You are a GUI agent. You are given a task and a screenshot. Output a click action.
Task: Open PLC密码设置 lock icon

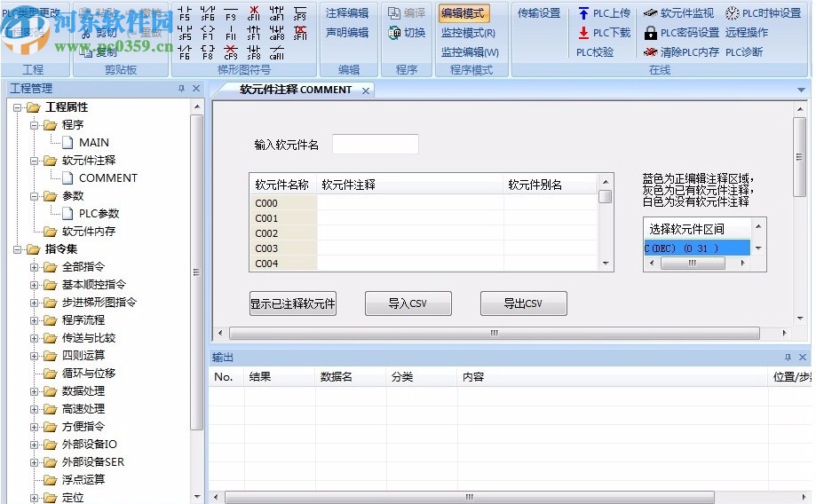pyautogui.click(x=651, y=34)
